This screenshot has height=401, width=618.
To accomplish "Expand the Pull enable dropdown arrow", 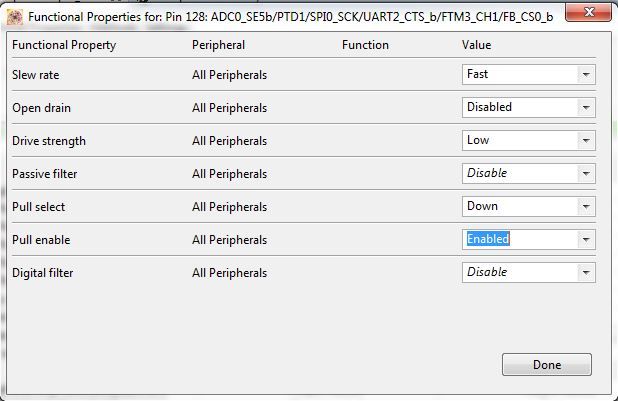I will [x=585, y=240].
